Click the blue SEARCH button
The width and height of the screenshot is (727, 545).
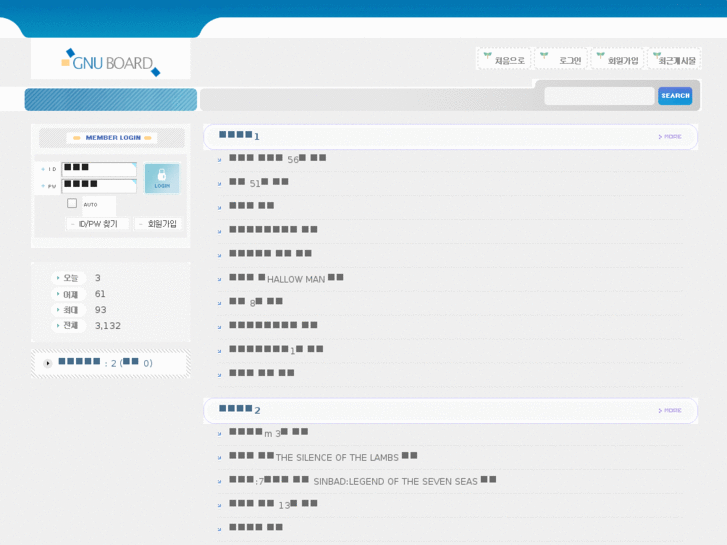(675, 96)
